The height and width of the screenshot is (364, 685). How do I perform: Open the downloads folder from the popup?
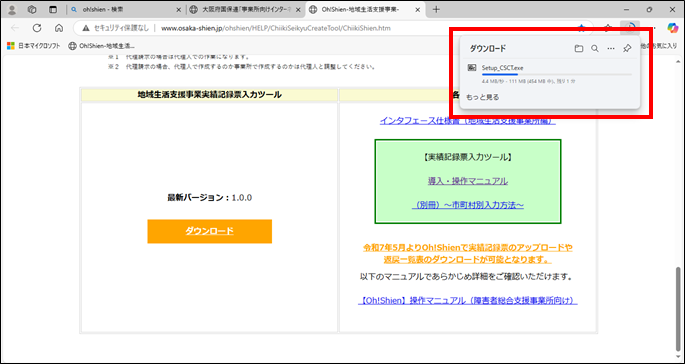[579, 49]
